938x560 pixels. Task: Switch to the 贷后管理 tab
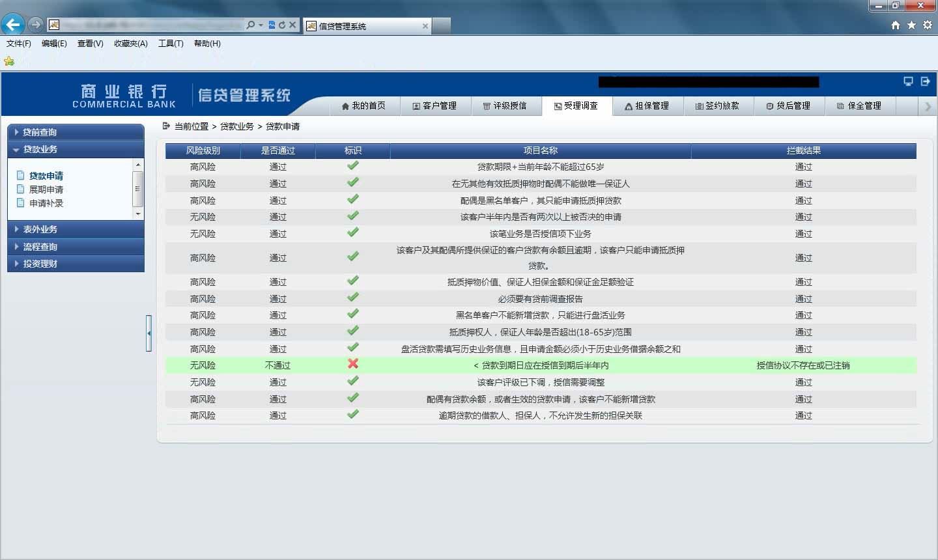pos(789,106)
